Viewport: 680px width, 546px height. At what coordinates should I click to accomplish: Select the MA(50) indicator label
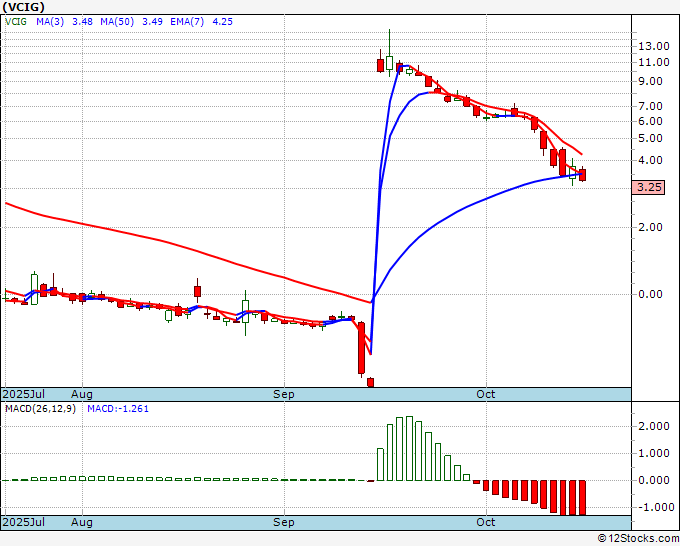pos(117,21)
